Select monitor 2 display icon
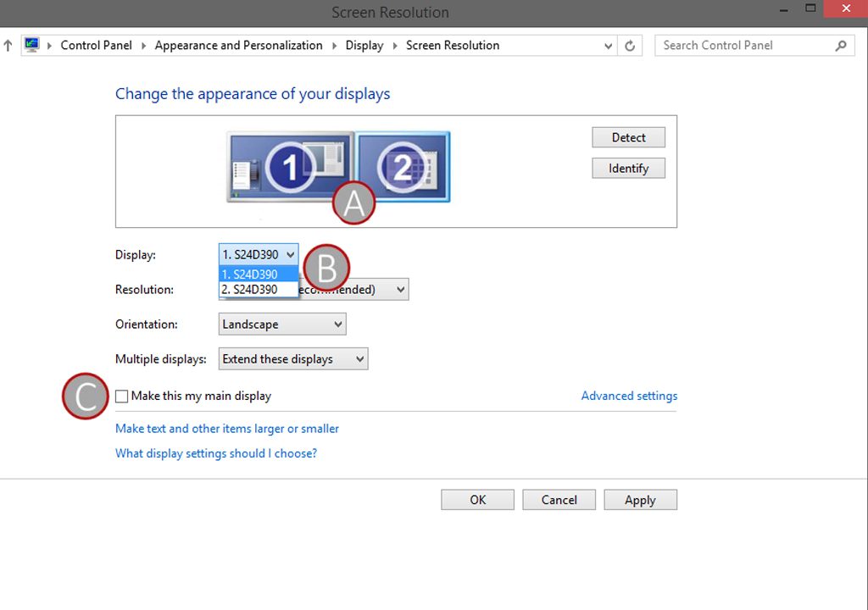Image resolution: width=868 pixels, height=610 pixels. 403,167
